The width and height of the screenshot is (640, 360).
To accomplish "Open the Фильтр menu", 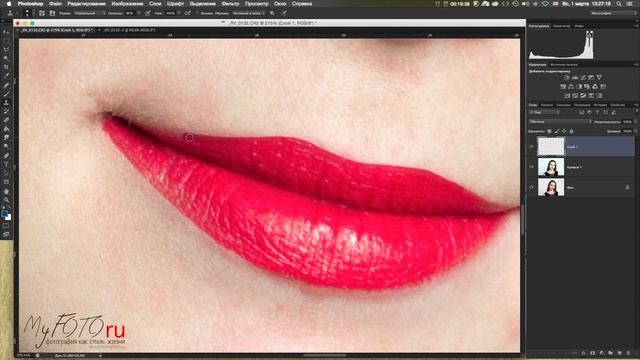I will click(x=230, y=4).
